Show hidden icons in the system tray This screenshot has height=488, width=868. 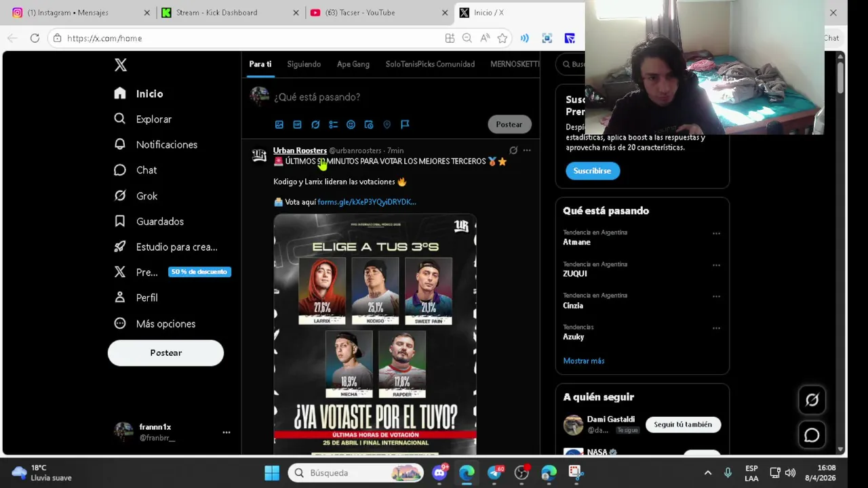coord(708,473)
